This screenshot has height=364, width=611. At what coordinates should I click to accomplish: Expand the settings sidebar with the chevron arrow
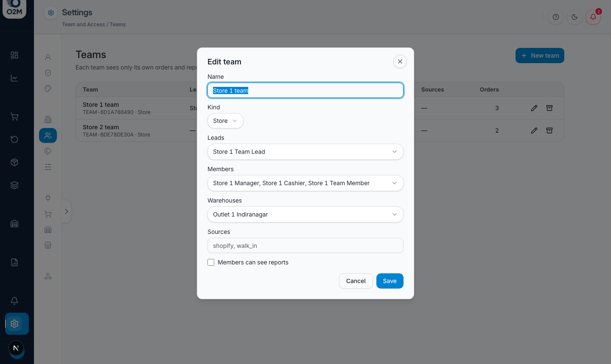(67, 211)
